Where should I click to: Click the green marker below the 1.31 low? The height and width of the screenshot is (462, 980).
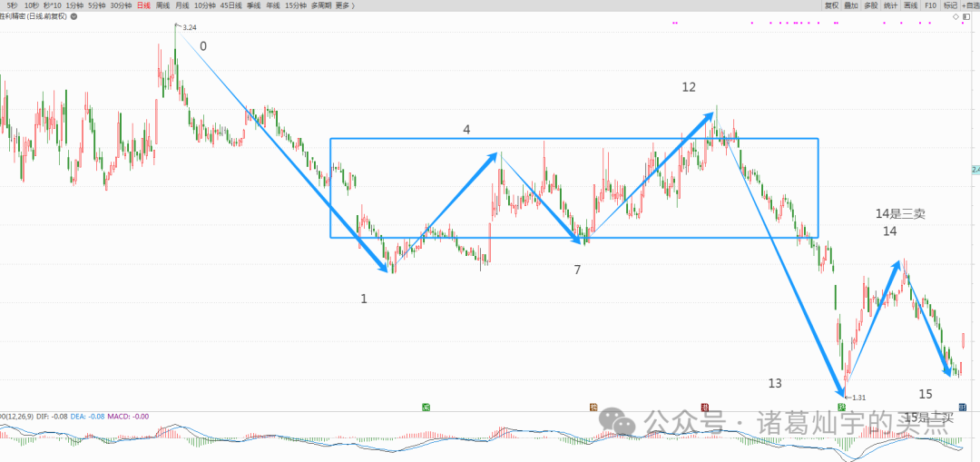pyautogui.click(x=843, y=408)
